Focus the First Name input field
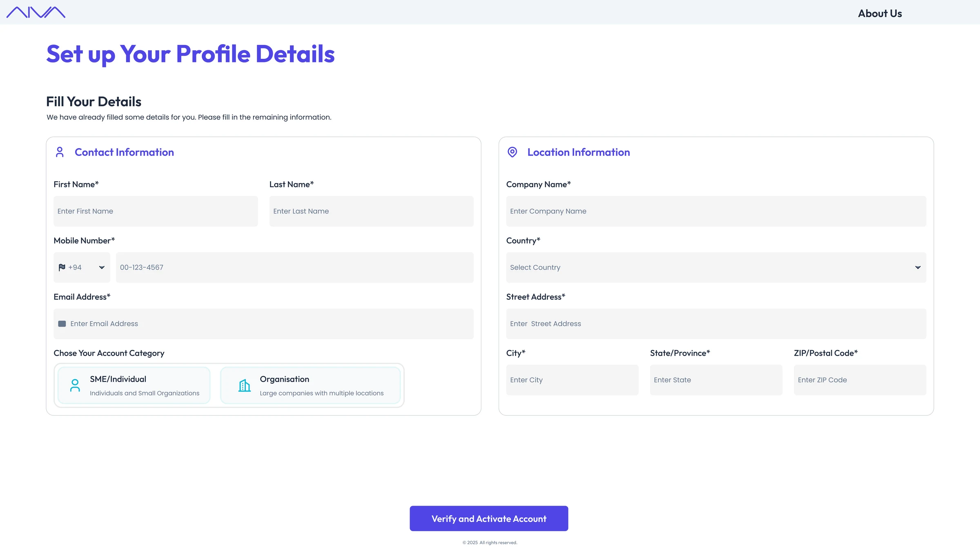 pyautogui.click(x=156, y=211)
